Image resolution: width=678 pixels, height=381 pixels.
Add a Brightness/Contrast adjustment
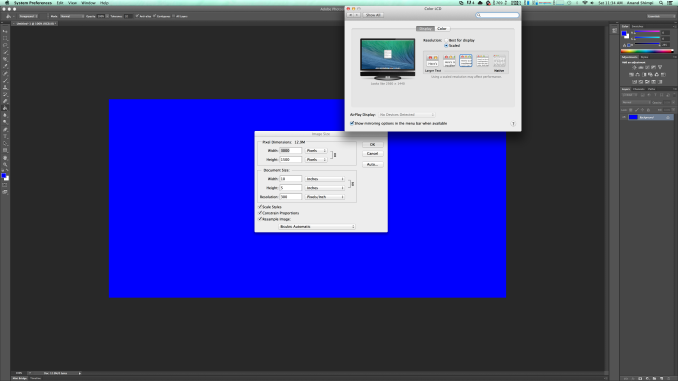634,67
